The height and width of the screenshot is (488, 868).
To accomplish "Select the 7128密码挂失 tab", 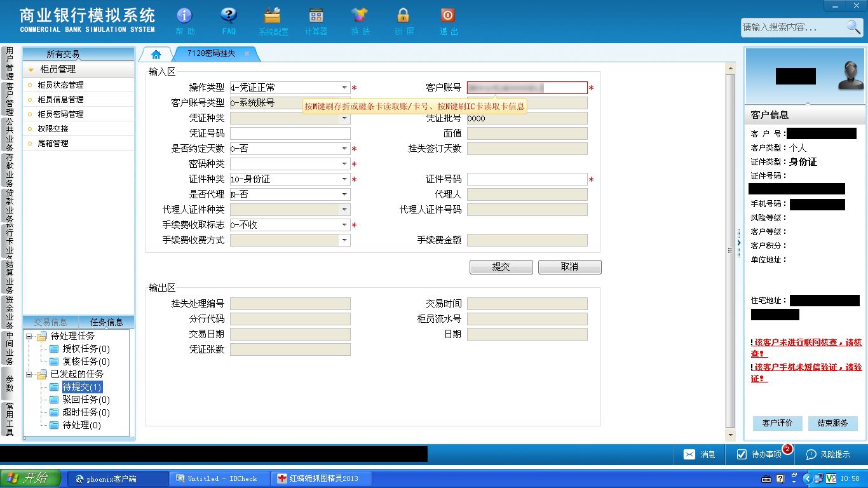I will [x=212, y=53].
